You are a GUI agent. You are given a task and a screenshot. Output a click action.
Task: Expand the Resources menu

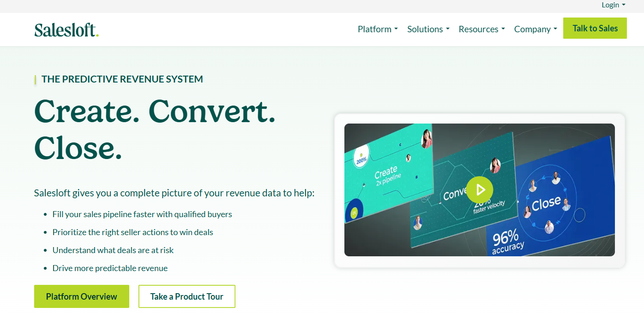pos(482,29)
